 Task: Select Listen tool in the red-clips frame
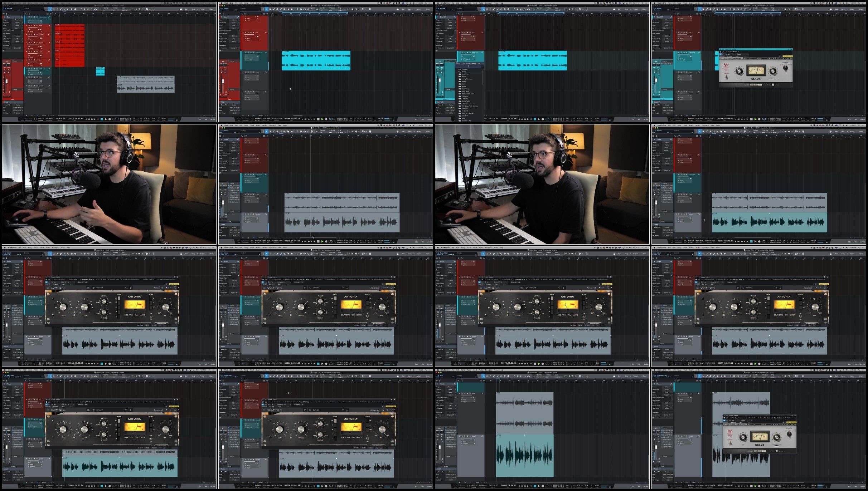pos(75,9)
